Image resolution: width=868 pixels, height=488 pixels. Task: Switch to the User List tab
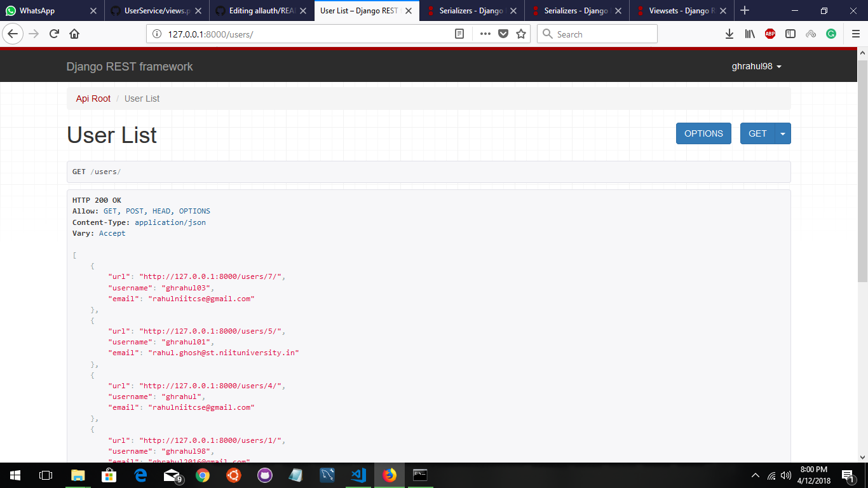(x=362, y=10)
